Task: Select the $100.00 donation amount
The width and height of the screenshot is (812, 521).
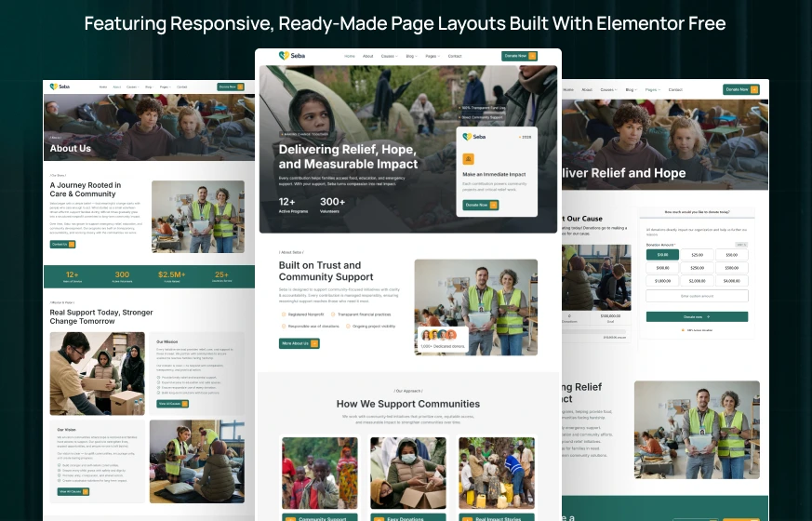Action: pyautogui.click(x=662, y=268)
